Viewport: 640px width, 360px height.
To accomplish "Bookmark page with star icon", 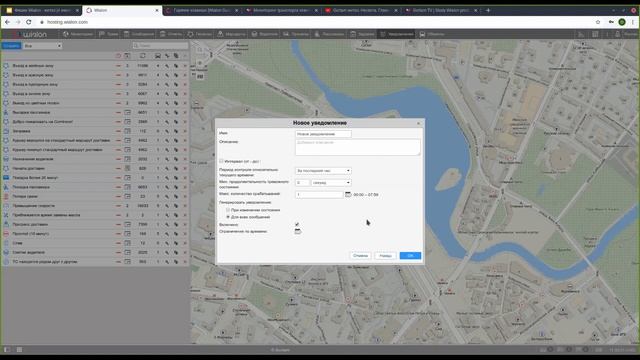I will pyautogui.click(x=598, y=22).
